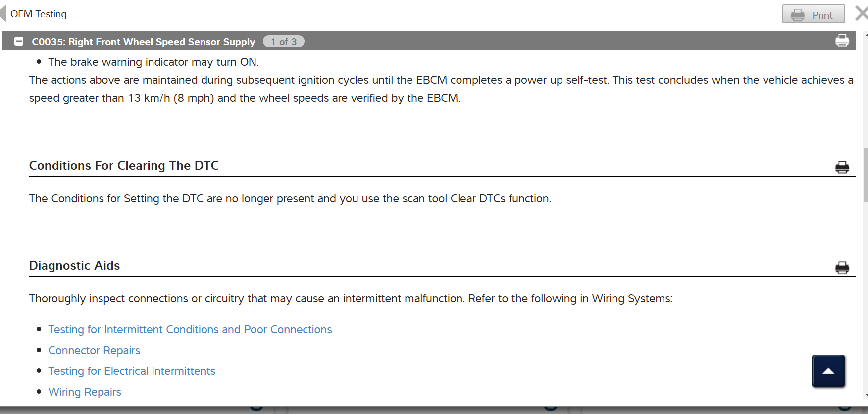Close the OEM Testing panel

coord(862,14)
